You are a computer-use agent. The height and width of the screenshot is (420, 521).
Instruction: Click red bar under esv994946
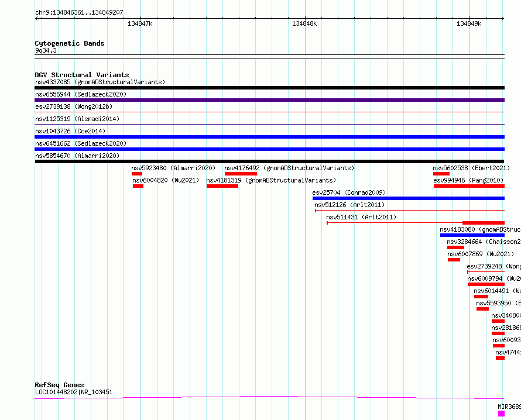tap(469, 186)
